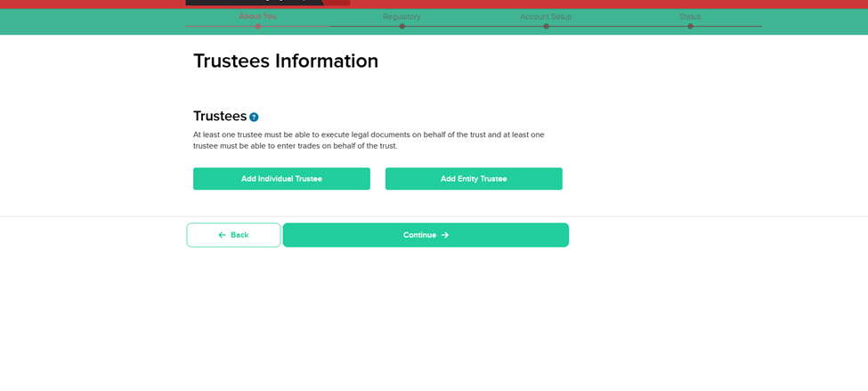
Task: Jump to the Status step
Action: click(690, 16)
